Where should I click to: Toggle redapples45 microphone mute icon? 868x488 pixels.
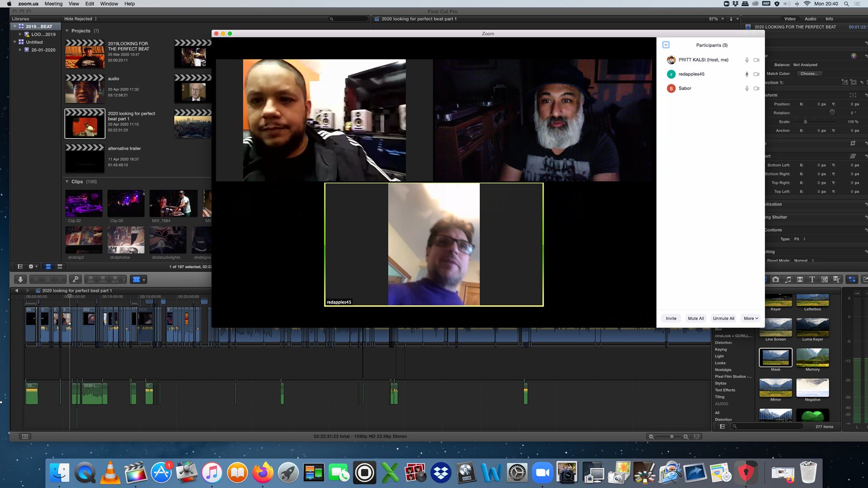(x=747, y=74)
